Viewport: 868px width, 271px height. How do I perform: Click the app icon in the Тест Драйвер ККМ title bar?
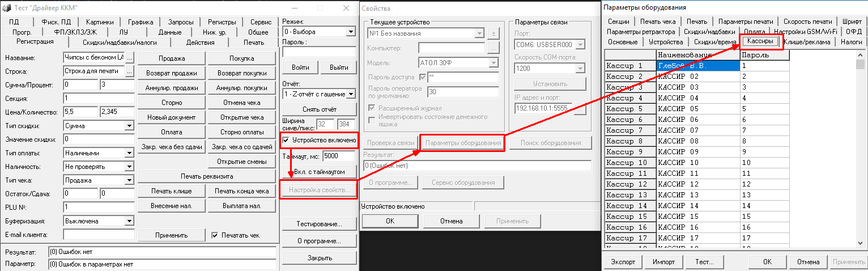tap(6, 8)
